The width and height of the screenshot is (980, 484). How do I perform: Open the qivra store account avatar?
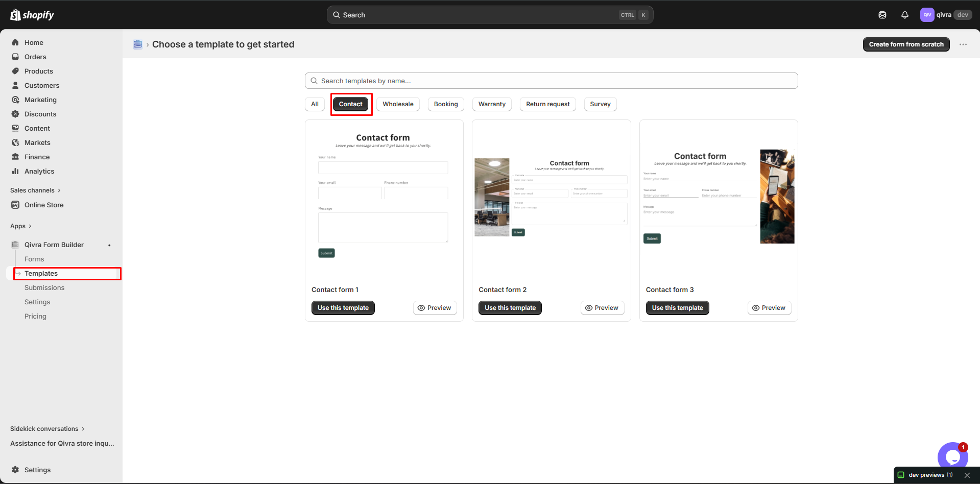927,15
